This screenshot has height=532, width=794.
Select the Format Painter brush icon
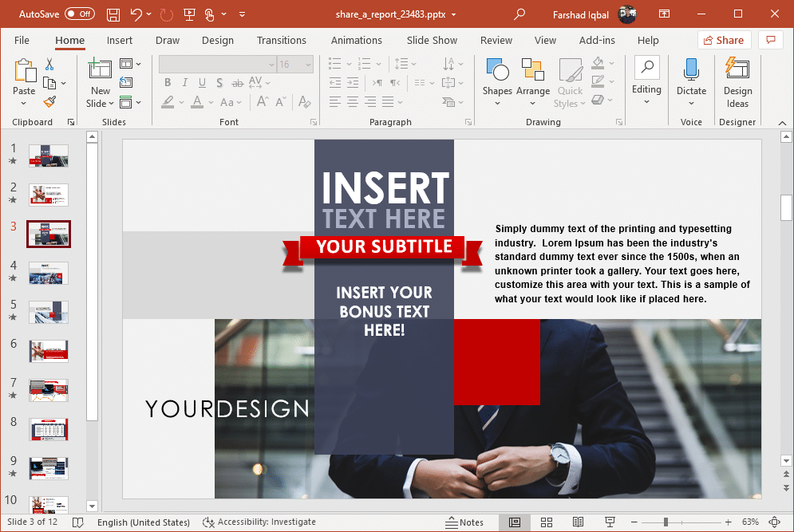[49, 101]
